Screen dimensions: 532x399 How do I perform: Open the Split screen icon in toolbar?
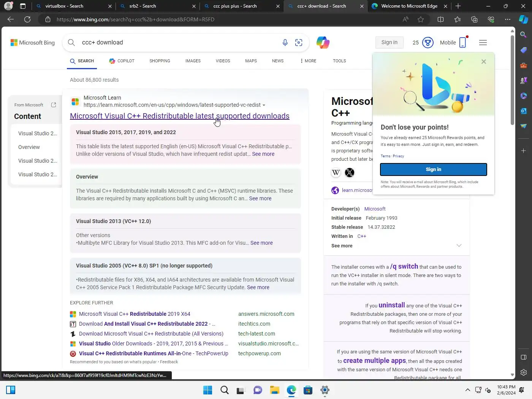(x=440, y=19)
